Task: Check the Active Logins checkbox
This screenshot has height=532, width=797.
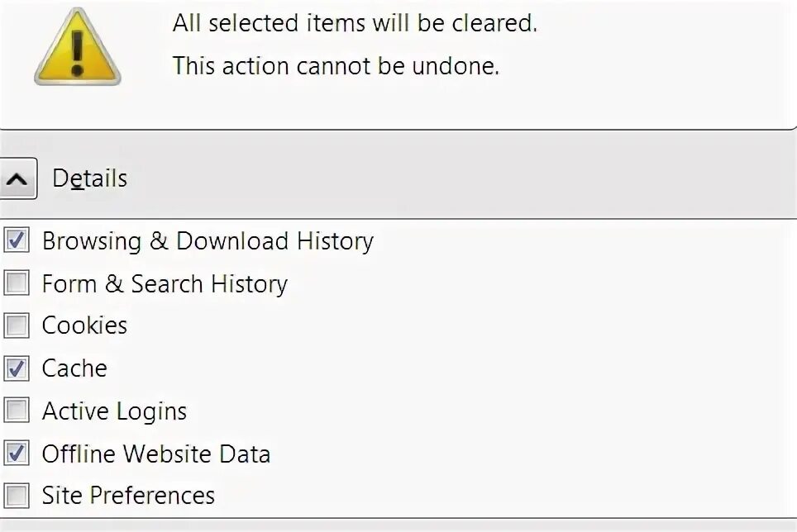Action: point(17,411)
